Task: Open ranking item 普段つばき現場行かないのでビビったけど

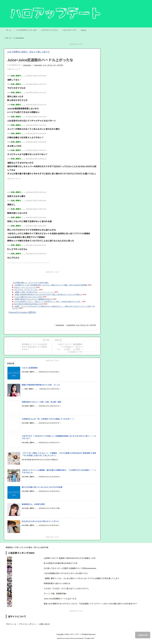Action: tap(90, 604)
